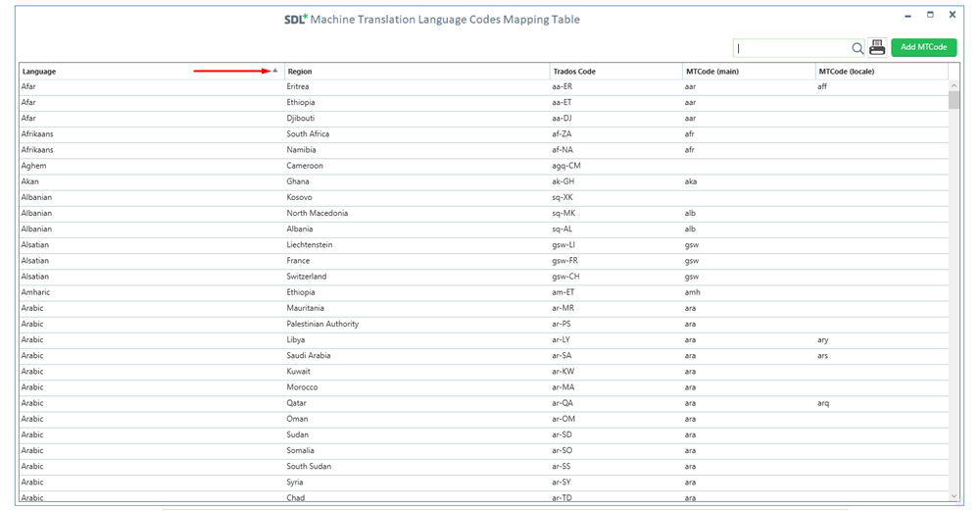Select the Somalia region cell
Viewport: 980px width, 511px height.
(x=300, y=451)
